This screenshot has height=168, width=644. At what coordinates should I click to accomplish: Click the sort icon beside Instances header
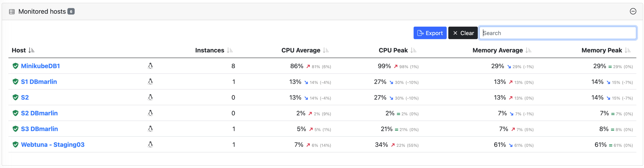tap(230, 50)
